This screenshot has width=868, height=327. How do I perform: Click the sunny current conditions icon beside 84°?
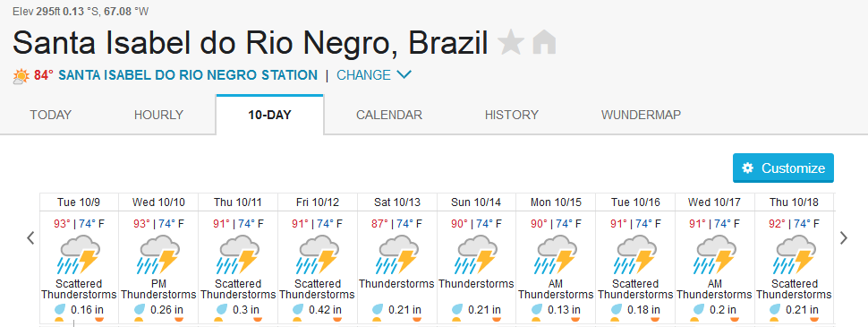[21, 75]
